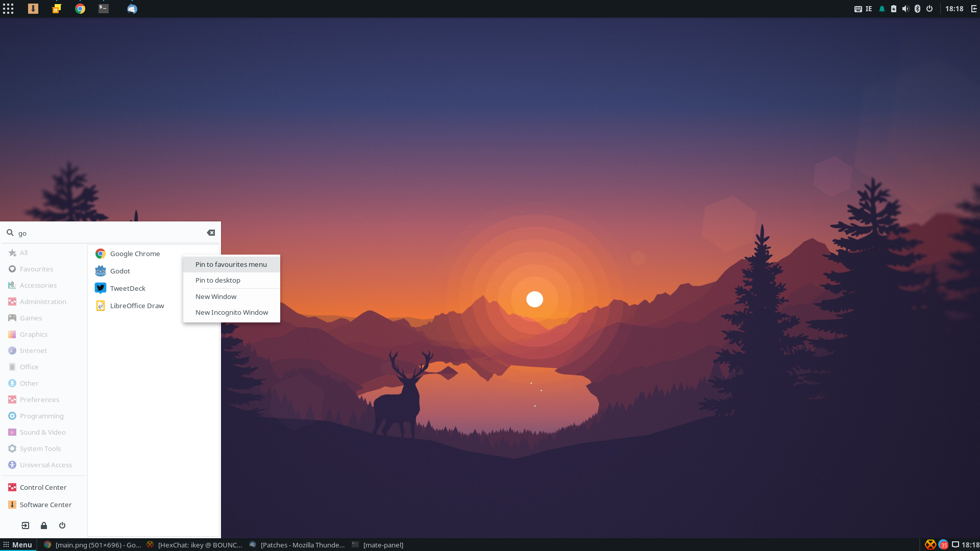This screenshot has height=551, width=980.
Task: Select the Universal Access category
Action: pos(44,465)
